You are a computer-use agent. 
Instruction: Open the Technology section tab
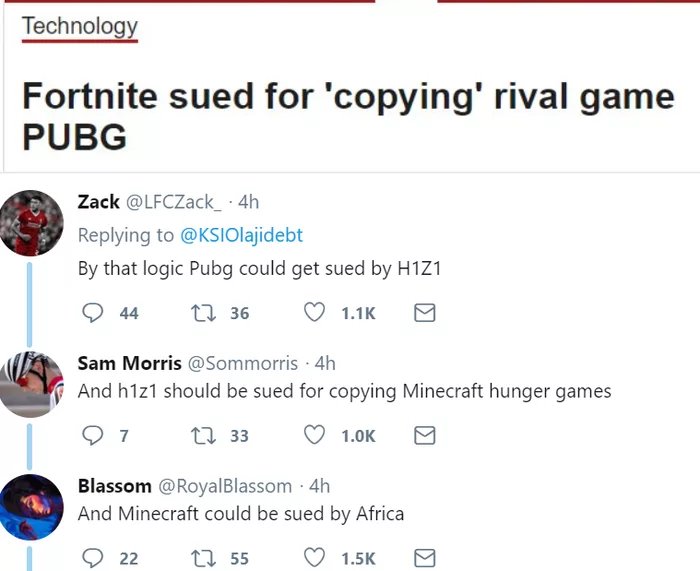click(x=80, y=26)
